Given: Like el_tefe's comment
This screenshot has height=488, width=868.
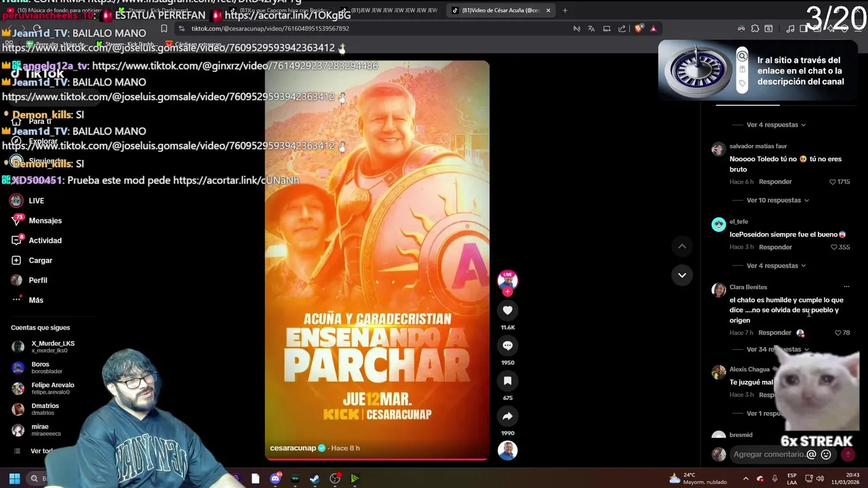Looking at the screenshot, I should 834,247.
